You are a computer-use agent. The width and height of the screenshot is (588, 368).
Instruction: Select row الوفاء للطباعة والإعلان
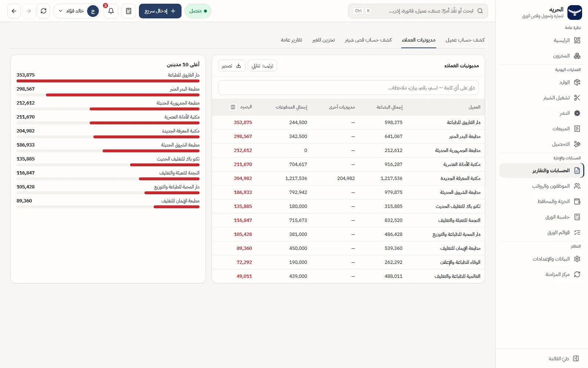pos(348,262)
